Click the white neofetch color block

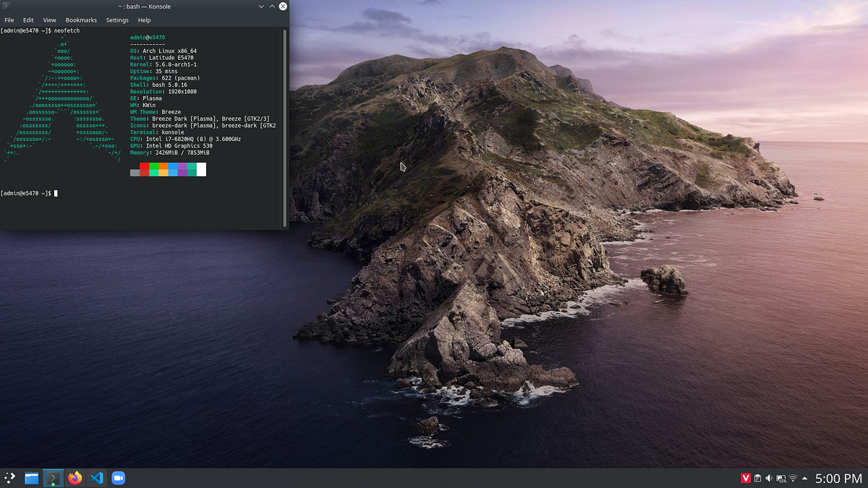coord(201,169)
